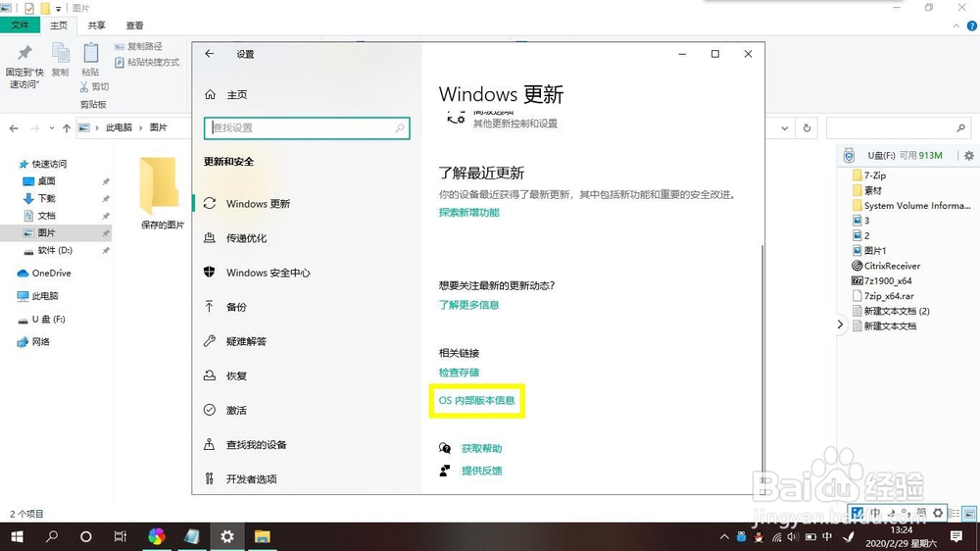Go back with the Settings window arrow

pyautogui.click(x=210, y=54)
